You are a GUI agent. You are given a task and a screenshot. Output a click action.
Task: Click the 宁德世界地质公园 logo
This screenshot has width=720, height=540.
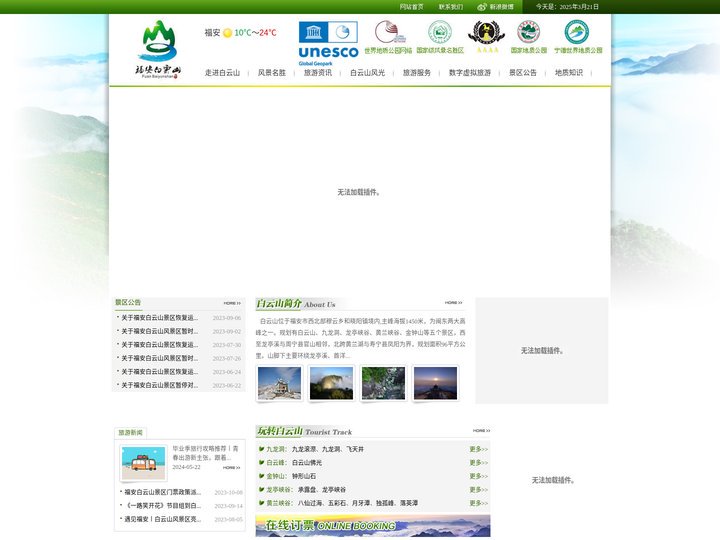[x=578, y=37]
